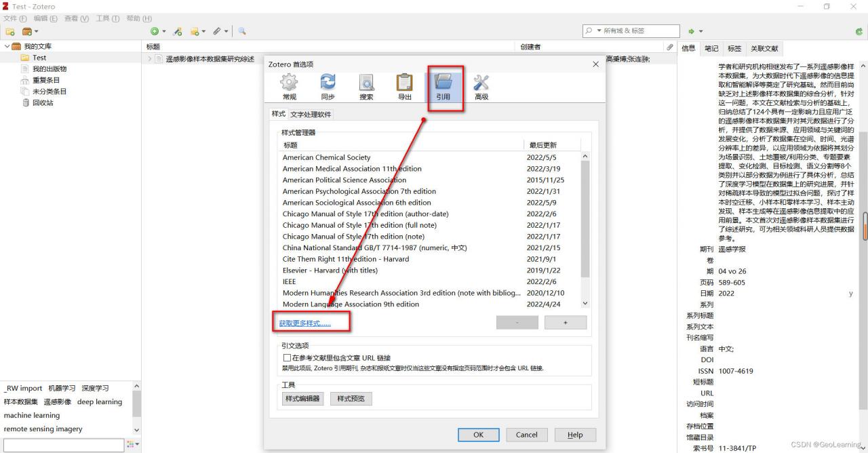Click the 样式预览 button
This screenshot has width=868, height=453.
click(x=351, y=399)
